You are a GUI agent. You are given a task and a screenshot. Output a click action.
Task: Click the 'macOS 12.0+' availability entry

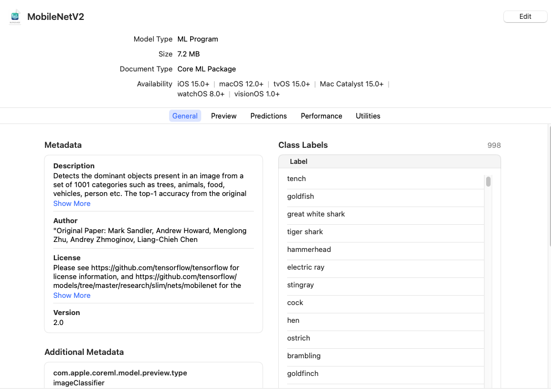coord(241,84)
